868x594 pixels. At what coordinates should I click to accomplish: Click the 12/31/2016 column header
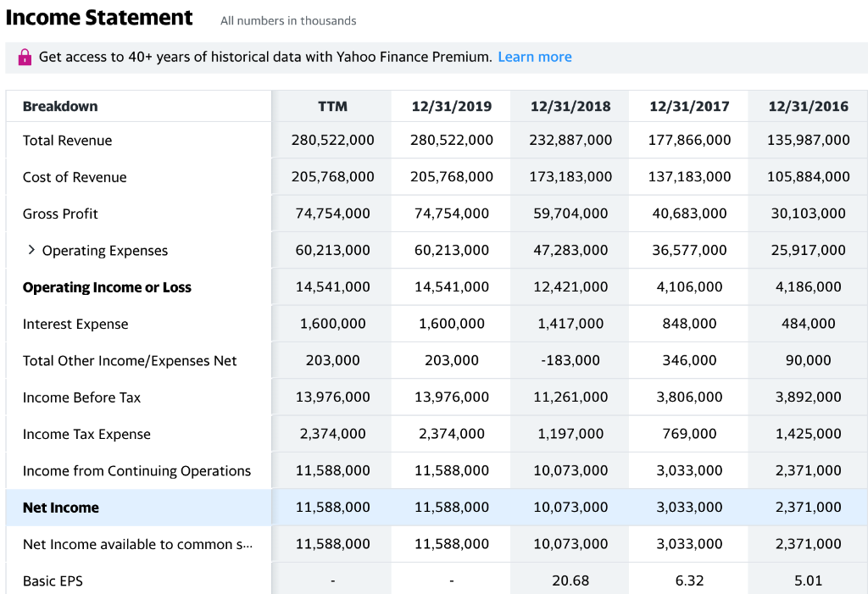(x=807, y=105)
